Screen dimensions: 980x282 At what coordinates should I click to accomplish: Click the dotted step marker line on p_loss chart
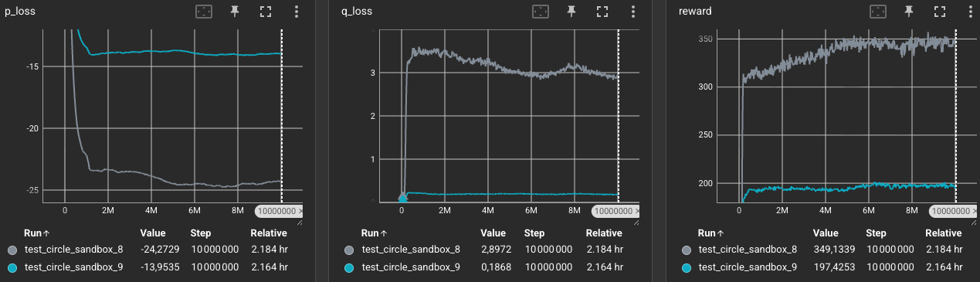282,116
